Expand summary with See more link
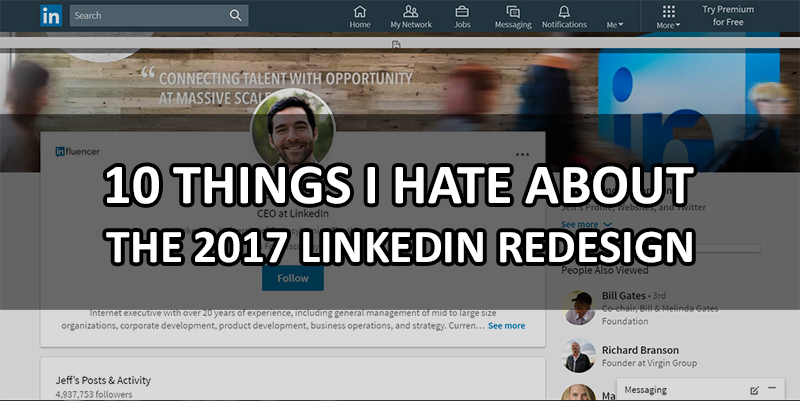Screen dimensions: 800x401 click(x=506, y=325)
